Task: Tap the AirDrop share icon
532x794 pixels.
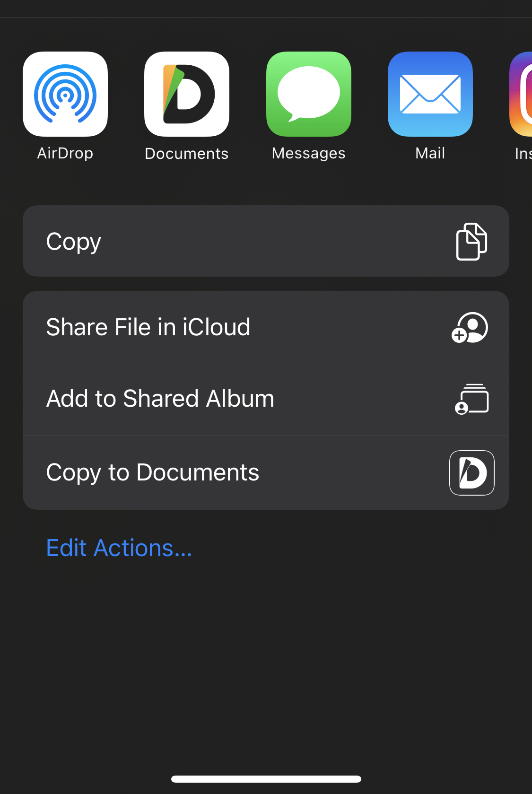Action: pyautogui.click(x=65, y=94)
